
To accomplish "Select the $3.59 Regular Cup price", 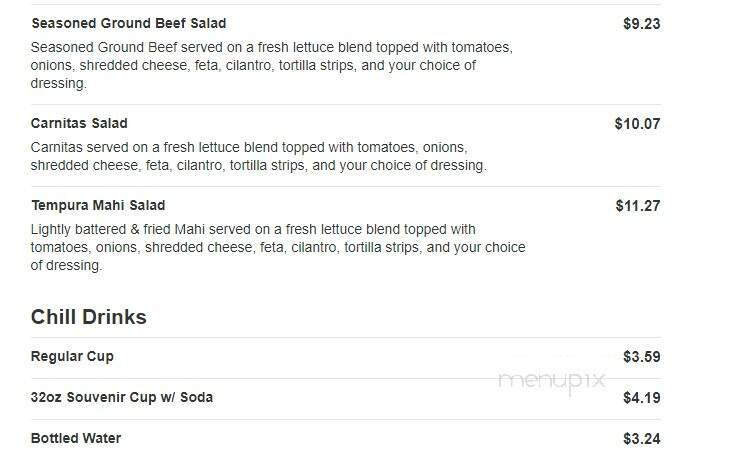I will pos(641,356).
